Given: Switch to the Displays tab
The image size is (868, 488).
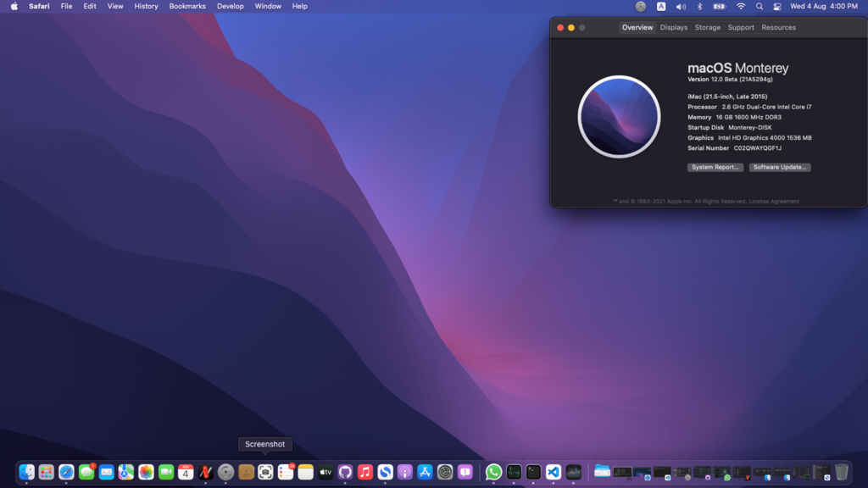Looking at the screenshot, I should pos(674,27).
